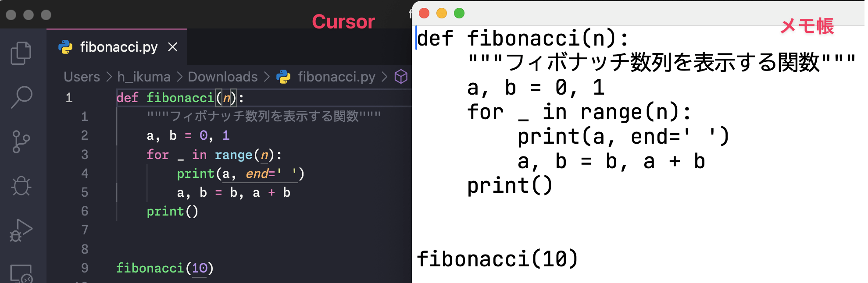The width and height of the screenshot is (868, 283).
Task: Click the chevron after fibonacci.py breadcrumb
Action: (x=385, y=77)
